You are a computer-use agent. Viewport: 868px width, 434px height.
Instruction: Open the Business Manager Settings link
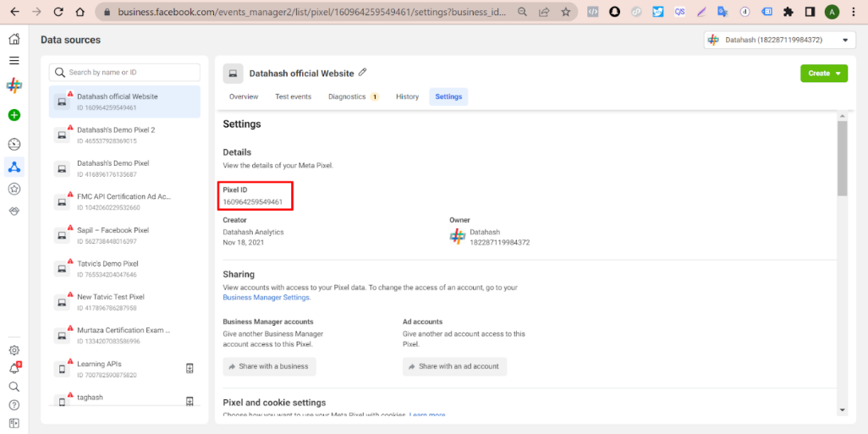266,297
